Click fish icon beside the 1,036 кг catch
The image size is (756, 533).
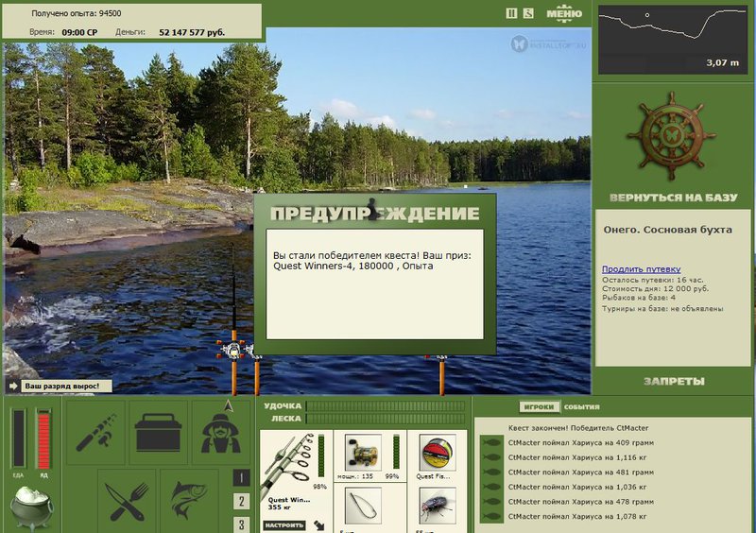pyautogui.click(x=490, y=487)
